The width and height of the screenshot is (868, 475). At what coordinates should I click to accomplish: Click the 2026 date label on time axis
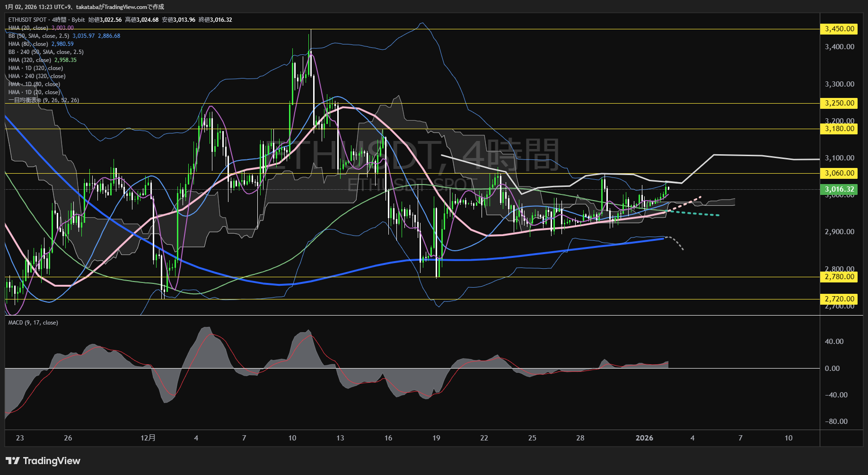tap(644, 438)
